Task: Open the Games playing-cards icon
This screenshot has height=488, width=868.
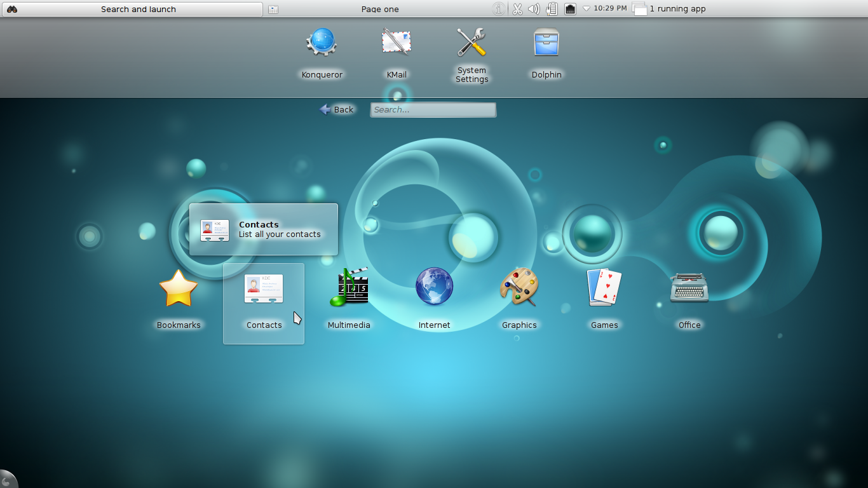Action: tap(604, 288)
